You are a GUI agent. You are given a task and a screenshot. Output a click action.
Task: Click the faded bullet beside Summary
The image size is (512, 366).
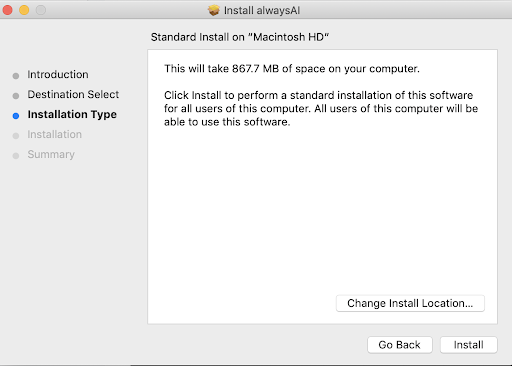tap(16, 156)
